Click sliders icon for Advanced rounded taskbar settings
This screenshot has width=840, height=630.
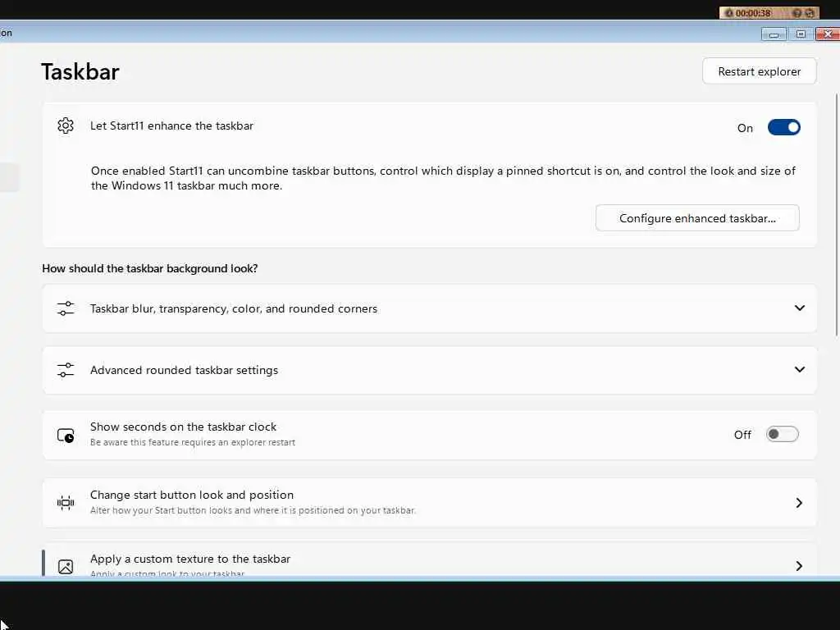(66, 370)
